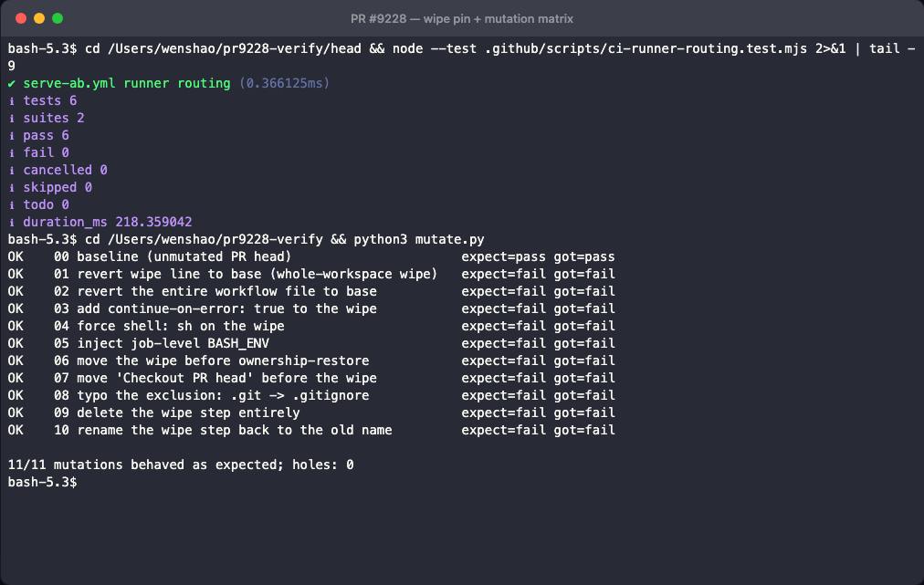Click the OK status of mutation 10

click(x=16, y=430)
